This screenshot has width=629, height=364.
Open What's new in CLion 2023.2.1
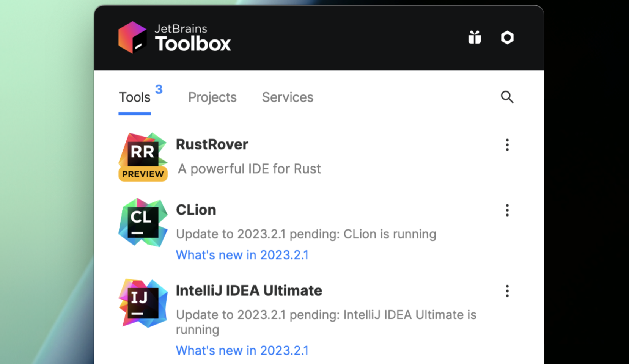click(242, 255)
